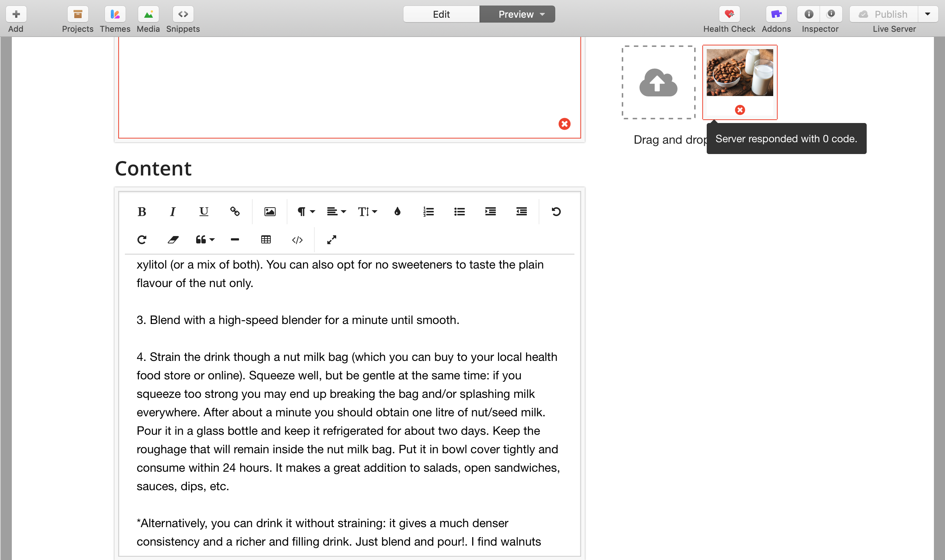Open Health Check from toolbar

click(729, 14)
